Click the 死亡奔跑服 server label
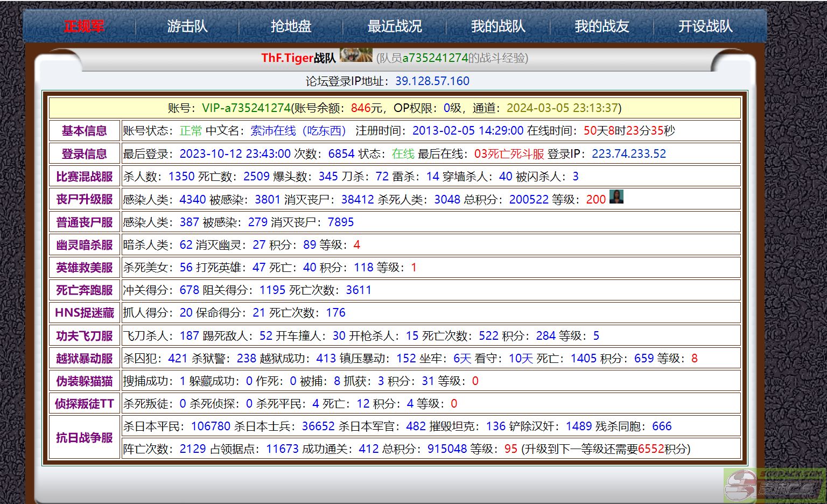This screenshot has height=504, width=827. [x=85, y=290]
